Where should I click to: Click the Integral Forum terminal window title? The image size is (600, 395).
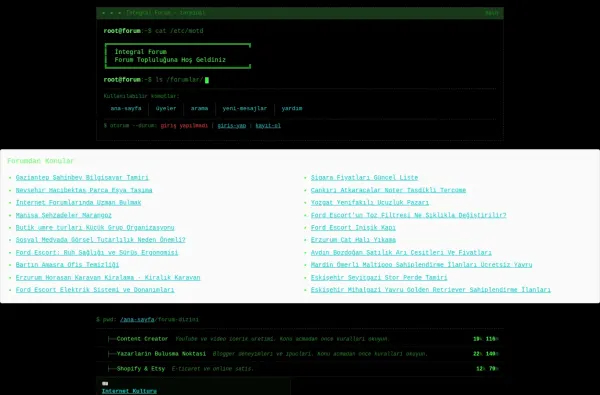point(166,13)
